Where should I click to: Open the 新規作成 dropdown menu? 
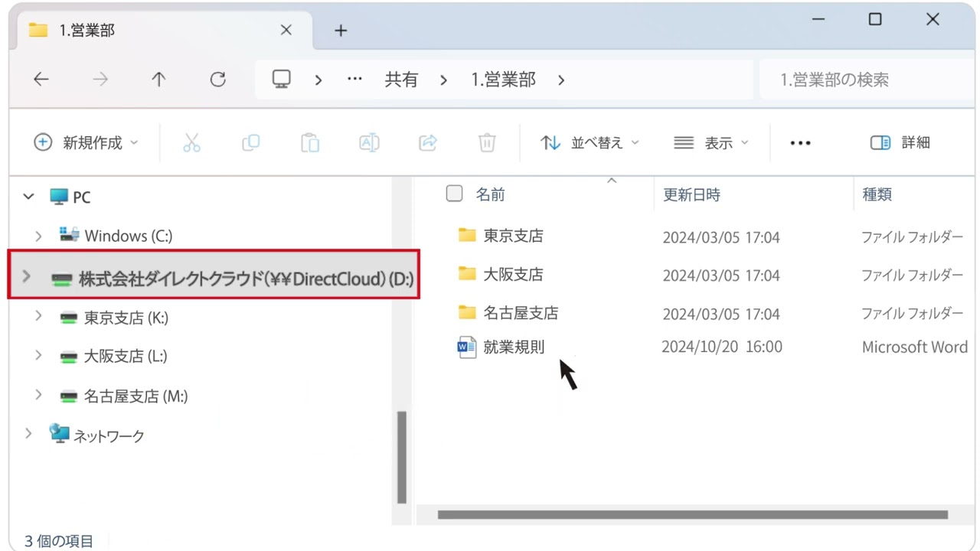point(87,142)
